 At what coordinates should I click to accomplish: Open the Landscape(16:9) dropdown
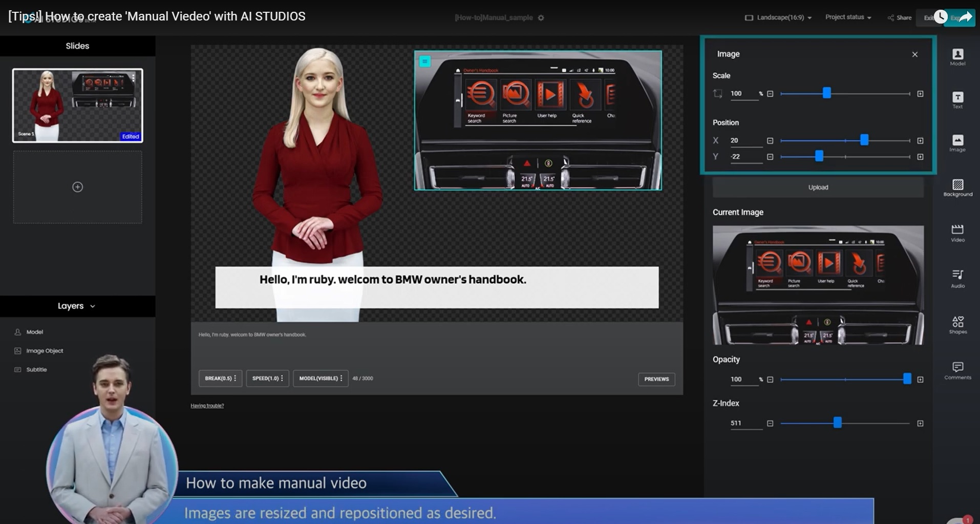778,17
